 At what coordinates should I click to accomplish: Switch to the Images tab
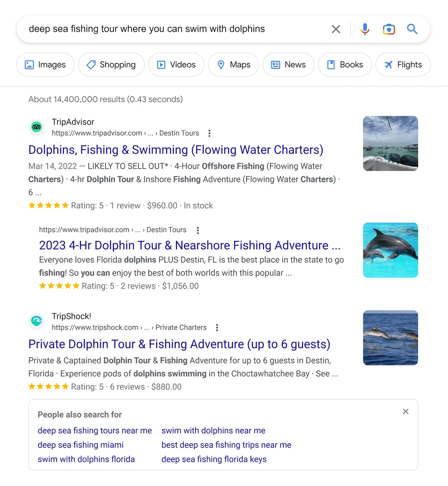pyautogui.click(x=45, y=65)
